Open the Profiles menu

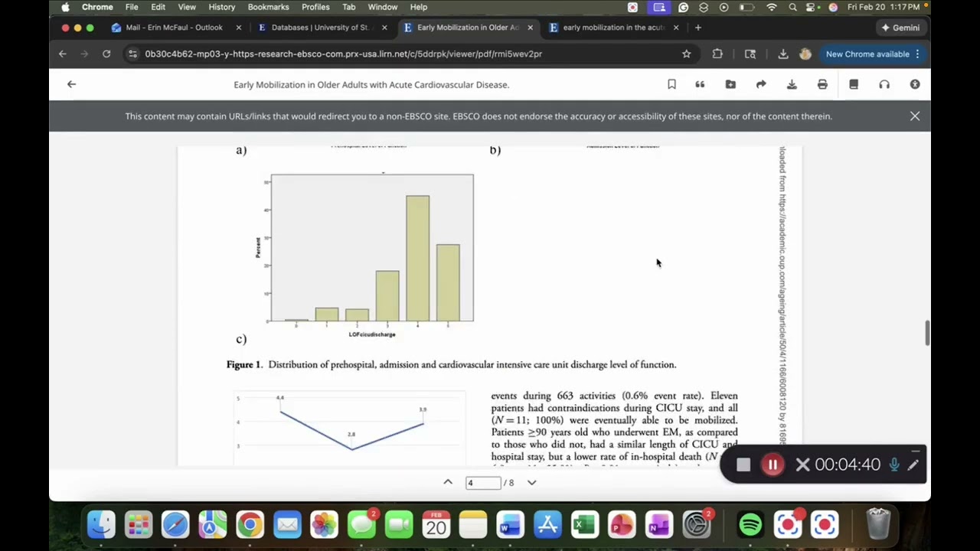coord(315,7)
